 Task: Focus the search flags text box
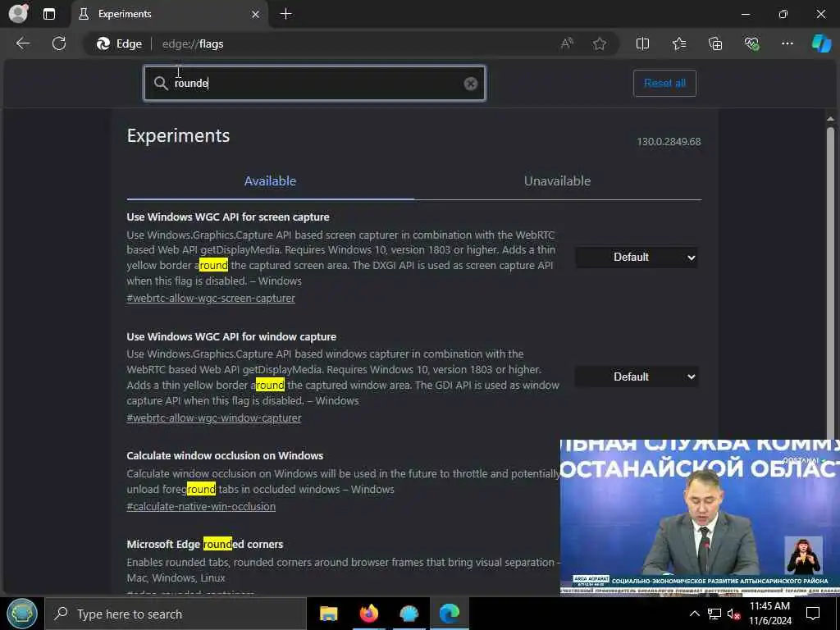coord(316,83)
